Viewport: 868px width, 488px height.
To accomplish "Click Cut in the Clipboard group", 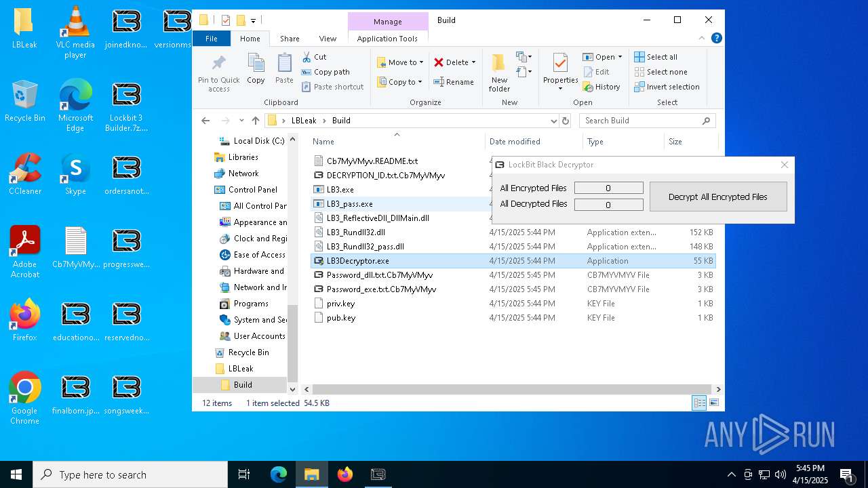I will [314, 57].
